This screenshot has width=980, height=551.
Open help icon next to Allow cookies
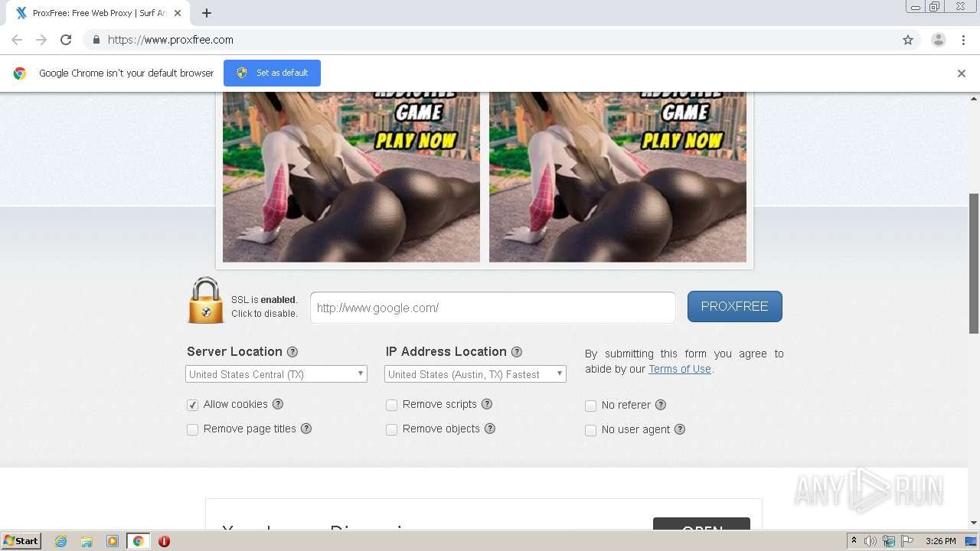click(x=278, y=404)
